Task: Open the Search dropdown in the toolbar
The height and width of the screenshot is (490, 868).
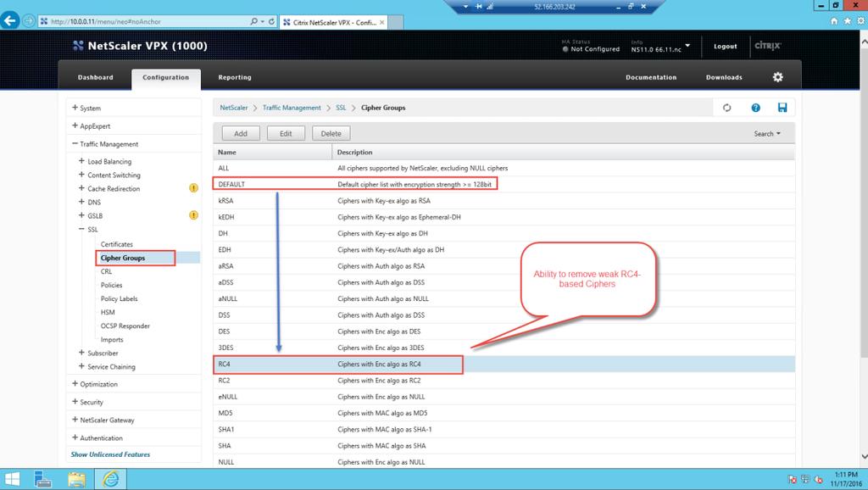Action: 767,134
